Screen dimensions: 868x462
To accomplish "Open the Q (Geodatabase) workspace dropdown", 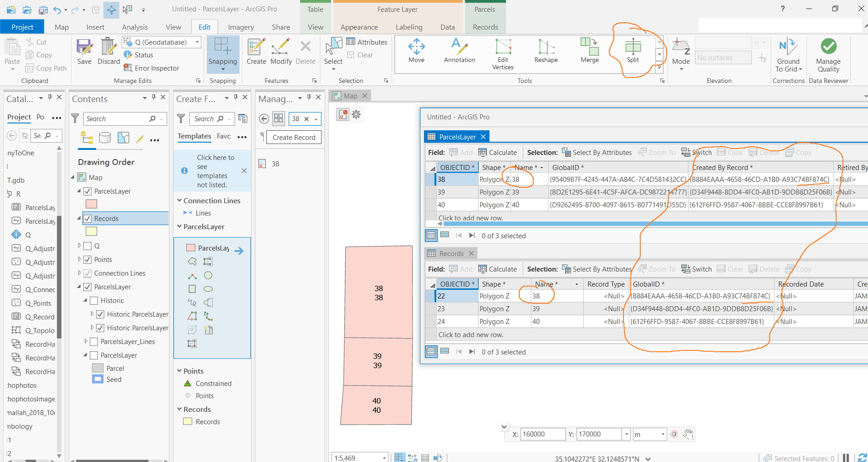I will (x=197, y=42).
